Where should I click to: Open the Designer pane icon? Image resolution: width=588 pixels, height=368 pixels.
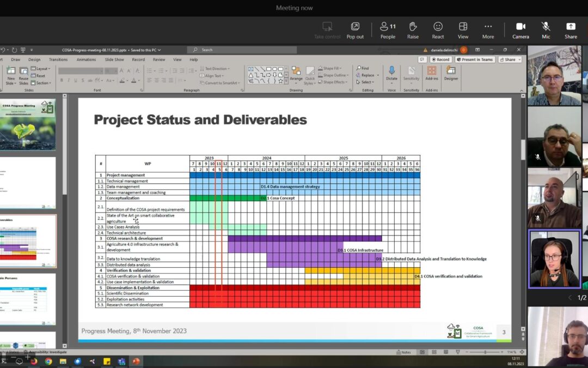tap(451, 73)
